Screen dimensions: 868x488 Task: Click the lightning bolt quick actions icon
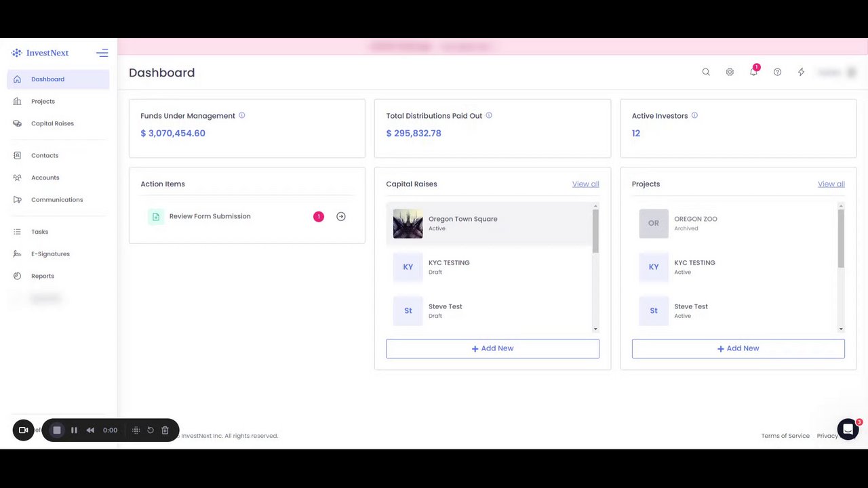pyautogui.click(x=801, y=72)
